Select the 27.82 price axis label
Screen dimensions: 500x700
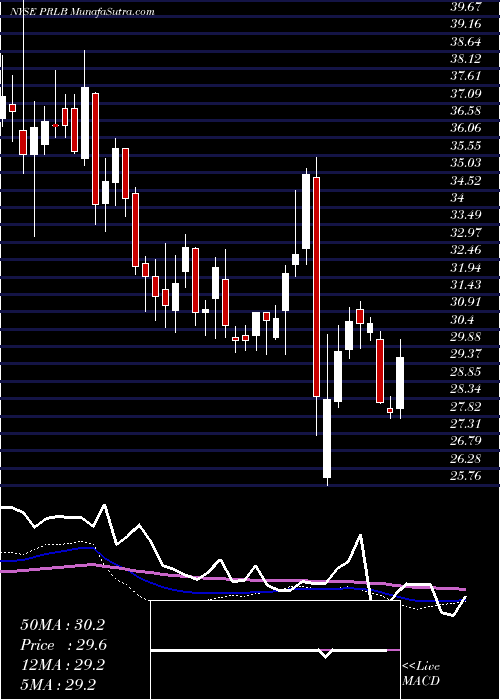click(466, 406)
